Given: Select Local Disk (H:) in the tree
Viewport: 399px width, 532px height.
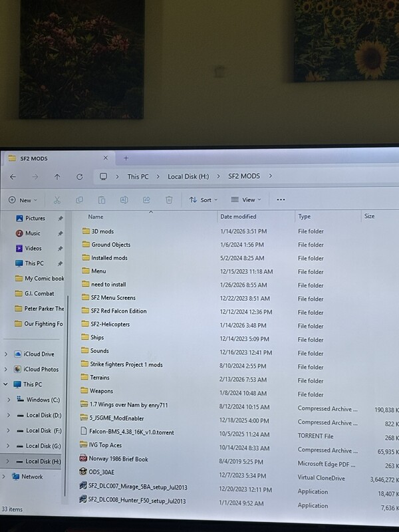Looking at the screenshot, I should pyautogui.click(x=39, y=462).
